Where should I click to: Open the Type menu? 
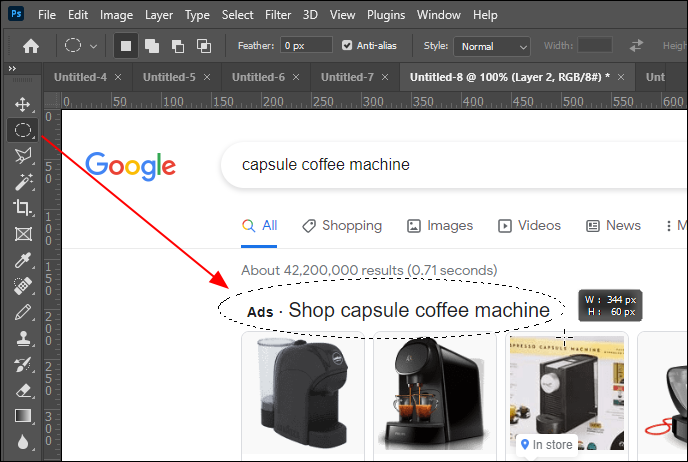pos(197,15)
